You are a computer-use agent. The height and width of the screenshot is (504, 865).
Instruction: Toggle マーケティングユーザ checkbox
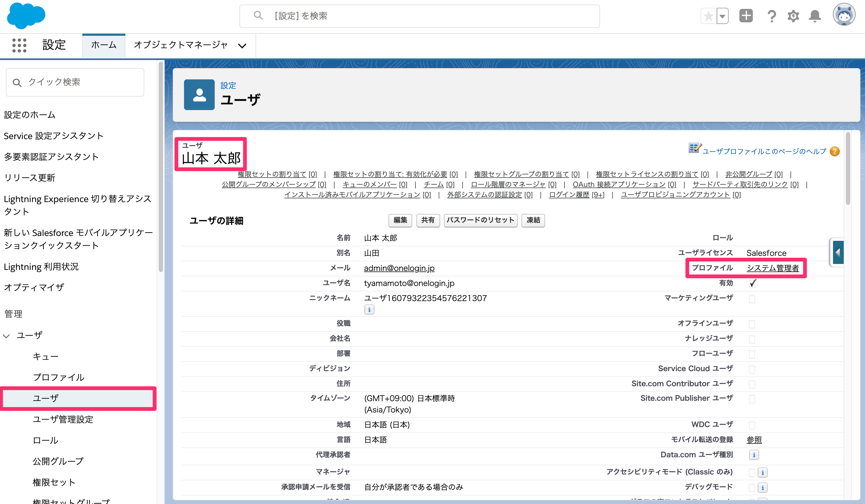pyautogui.click(x=752, y=299)
